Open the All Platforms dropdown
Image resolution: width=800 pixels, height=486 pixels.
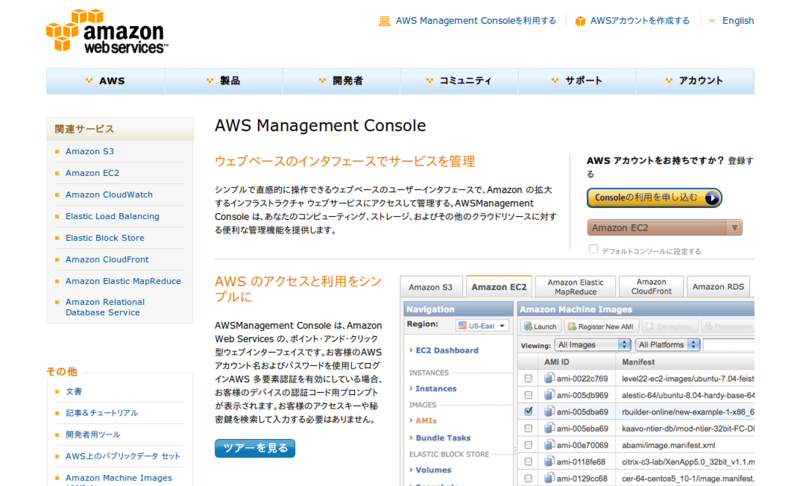[667, 345]
